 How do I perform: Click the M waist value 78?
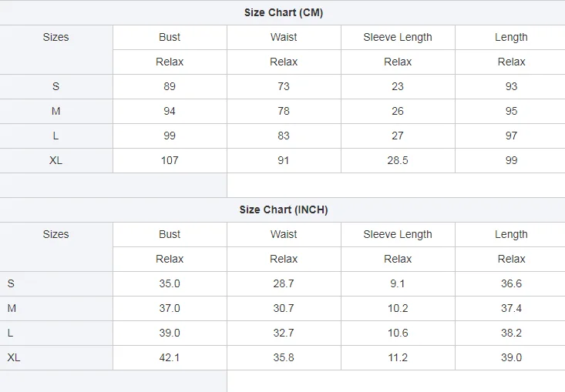[284, 111]
